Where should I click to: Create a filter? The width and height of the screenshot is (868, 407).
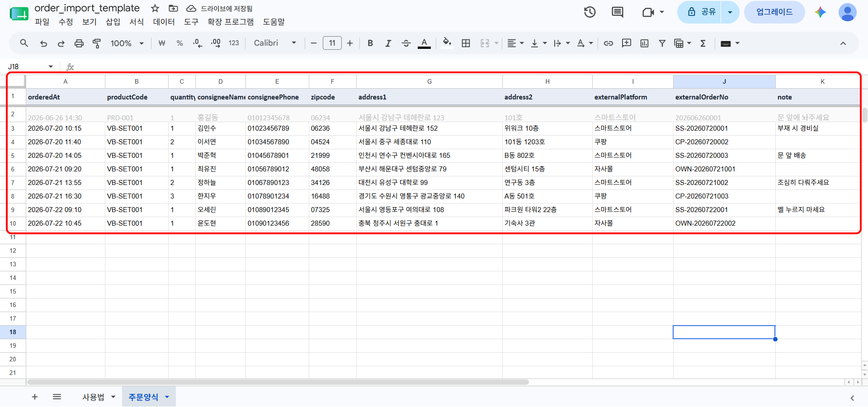(x=662, y=43)
